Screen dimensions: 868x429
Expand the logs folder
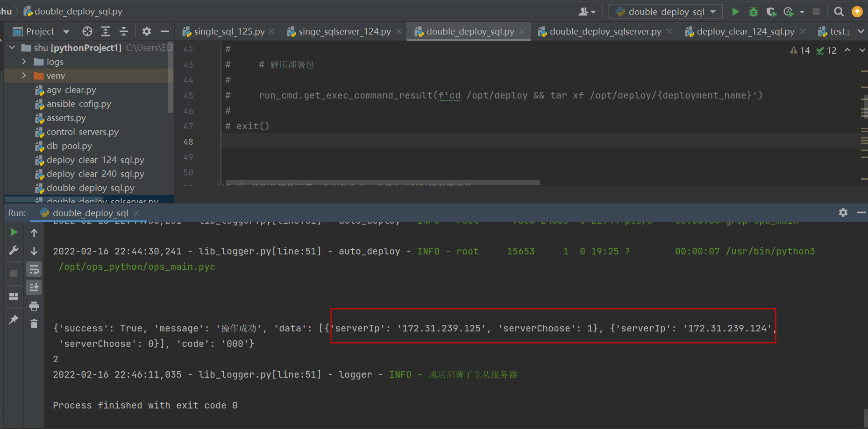(x=24, y=62)
